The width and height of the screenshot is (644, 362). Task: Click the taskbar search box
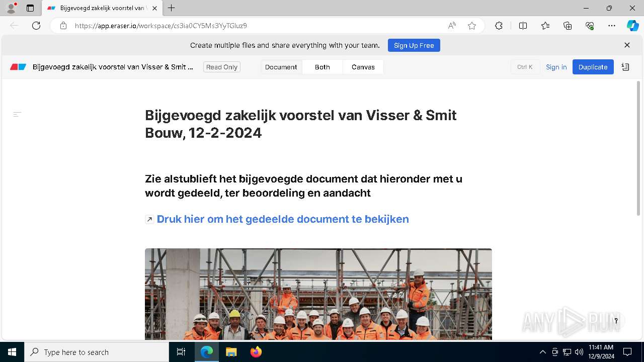(x=97, y=352)
